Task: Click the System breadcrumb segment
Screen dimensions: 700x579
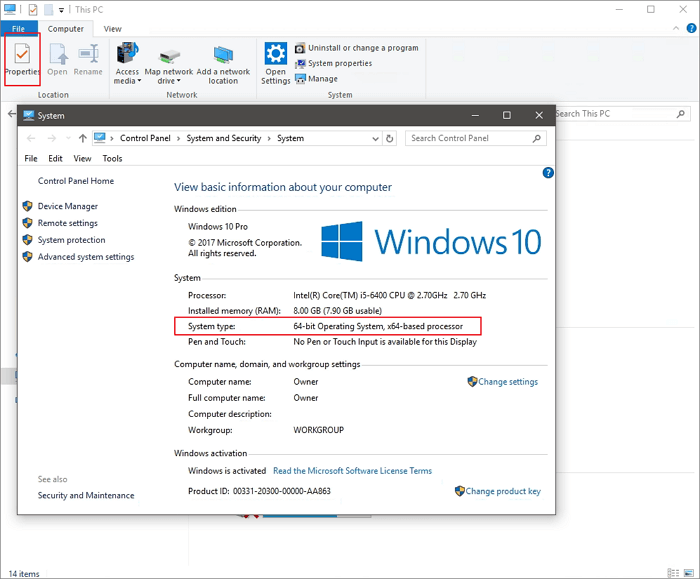Action: click(290, 138)
